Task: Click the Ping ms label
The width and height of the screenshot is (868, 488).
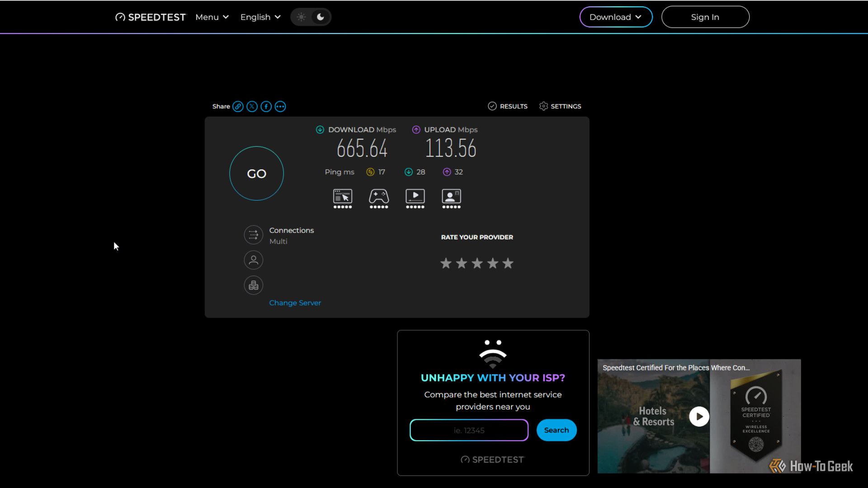Action: (x=340, y=172)
